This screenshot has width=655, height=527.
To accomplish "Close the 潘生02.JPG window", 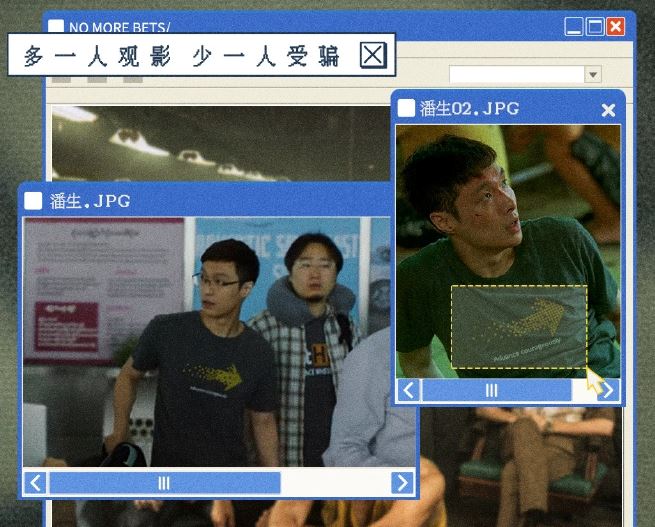I will coord(608,110).
